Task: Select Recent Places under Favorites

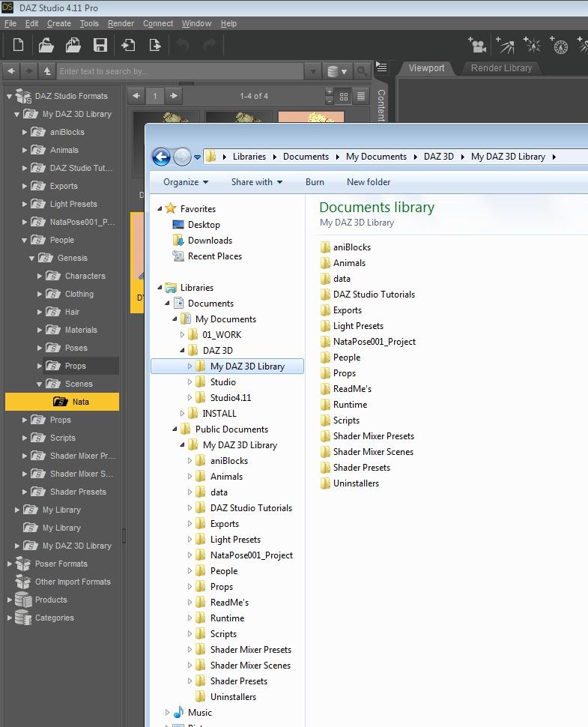Action: 214,256
